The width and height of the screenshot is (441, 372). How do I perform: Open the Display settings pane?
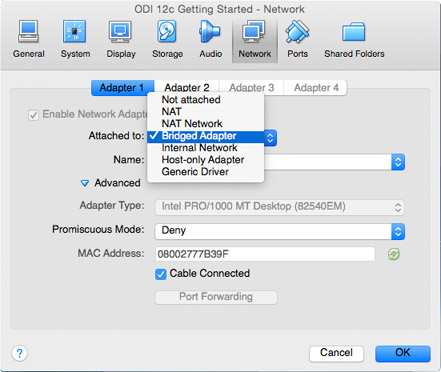[121, 40]
